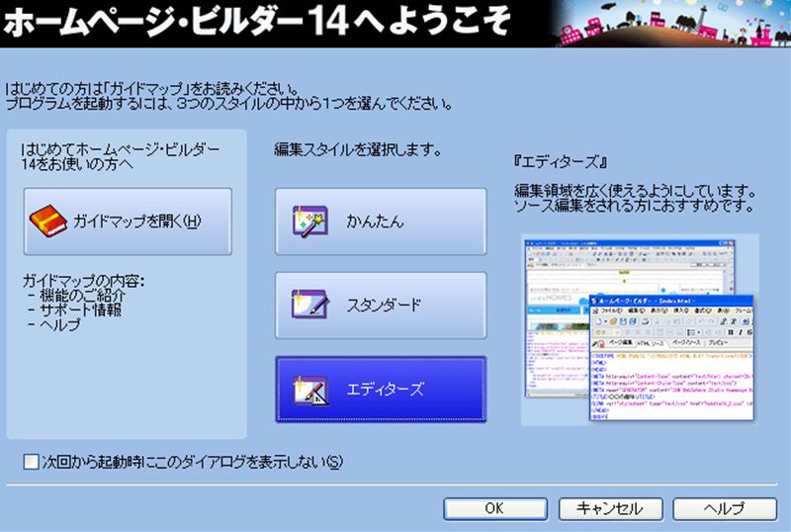This screenshot has height=532, width=791.
Task: Confirm with the OK button
Action: coord(495,509)
